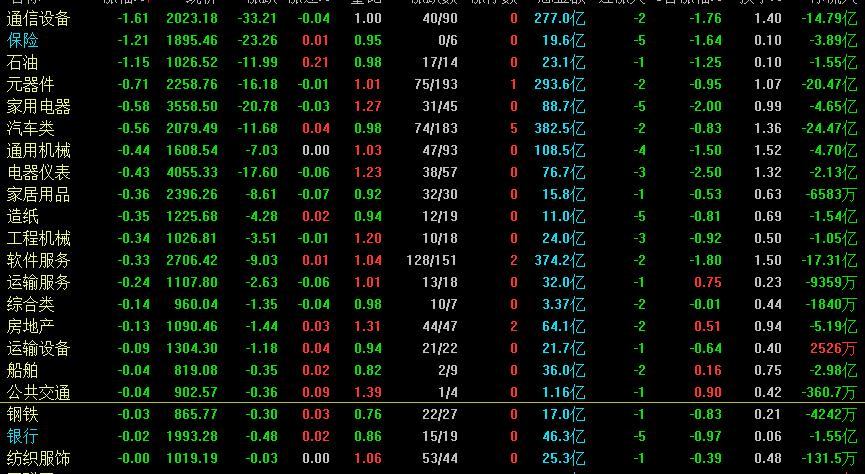Open the 保险 sector name
Screen dimensions: 865x474
(x=23, y=40)
